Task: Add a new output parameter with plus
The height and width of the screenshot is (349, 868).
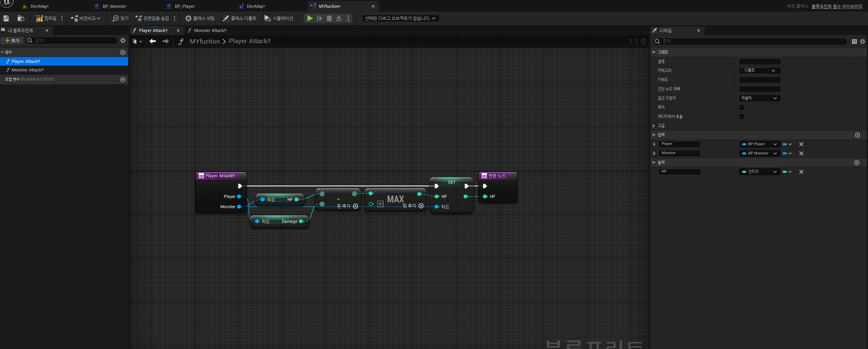Action: click(856, 163)
